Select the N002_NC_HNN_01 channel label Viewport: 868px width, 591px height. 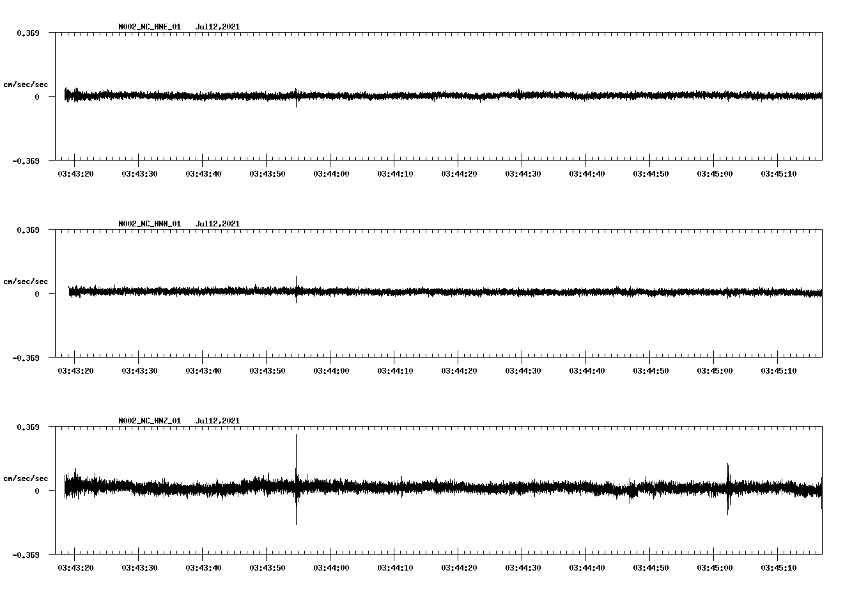(x=149, y=224)
